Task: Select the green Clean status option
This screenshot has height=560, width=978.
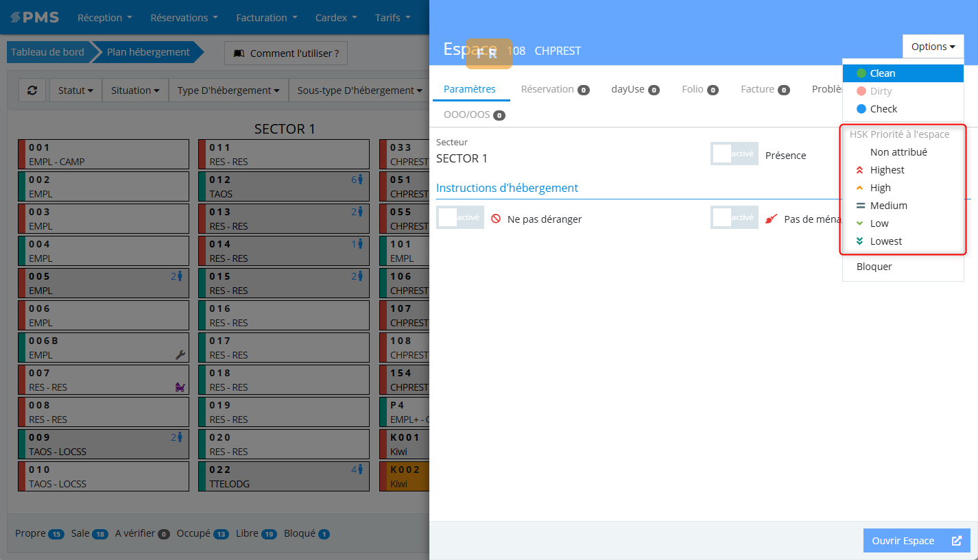Action: point(882,73)
